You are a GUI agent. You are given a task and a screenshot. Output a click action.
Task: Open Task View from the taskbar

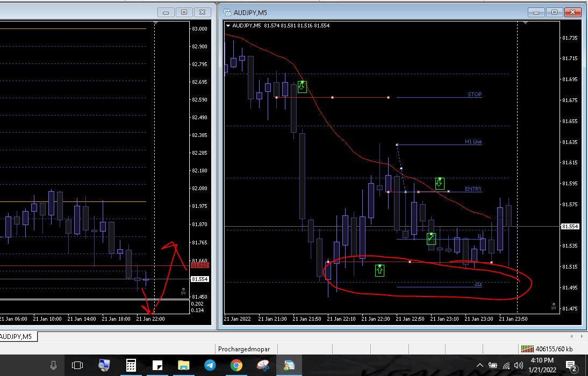[77, 365]
